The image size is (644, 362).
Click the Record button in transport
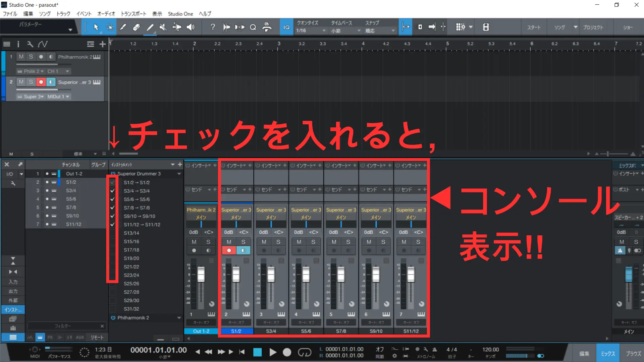287,352
